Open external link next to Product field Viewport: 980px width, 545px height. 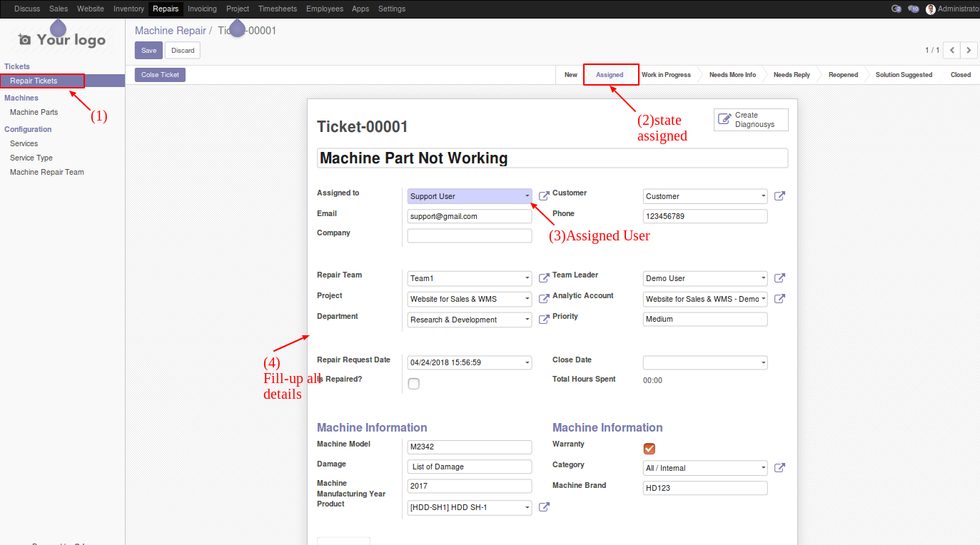[x=544, y=507]
